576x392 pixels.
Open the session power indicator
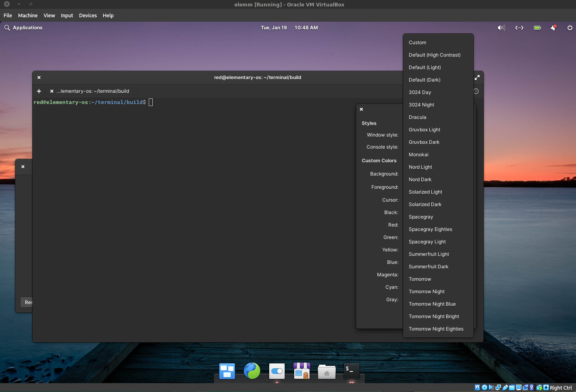click(570, 28)
